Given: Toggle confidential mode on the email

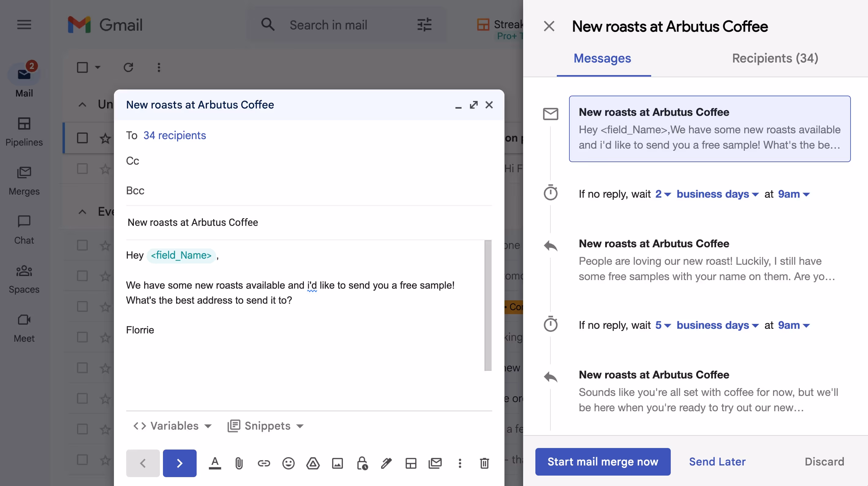Looking at the screenshot, I should [x=362, y=463].
